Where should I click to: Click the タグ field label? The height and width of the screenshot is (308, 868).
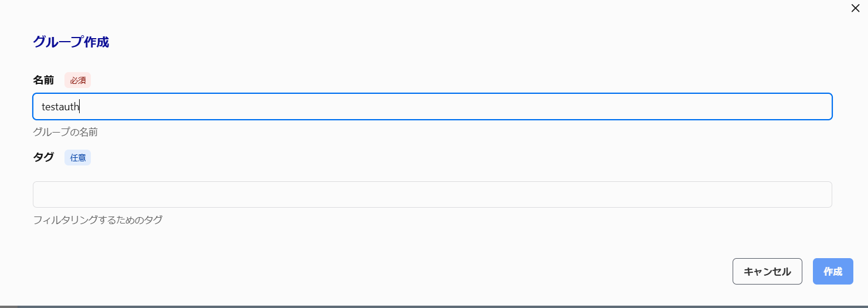click(43, 157)
